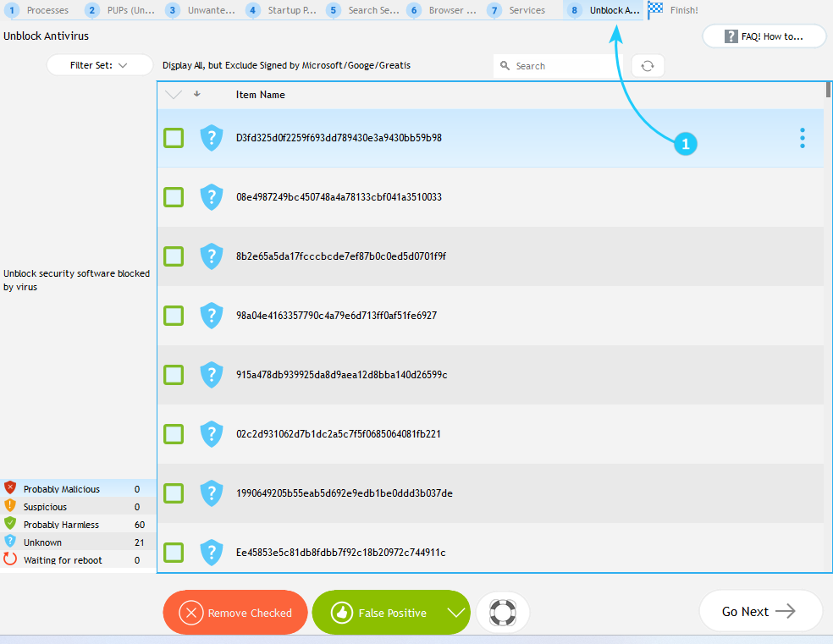Go to the Processes tab
Image resolution: width=833 pixels, height=644 pixels.
(x=38, y=10)
